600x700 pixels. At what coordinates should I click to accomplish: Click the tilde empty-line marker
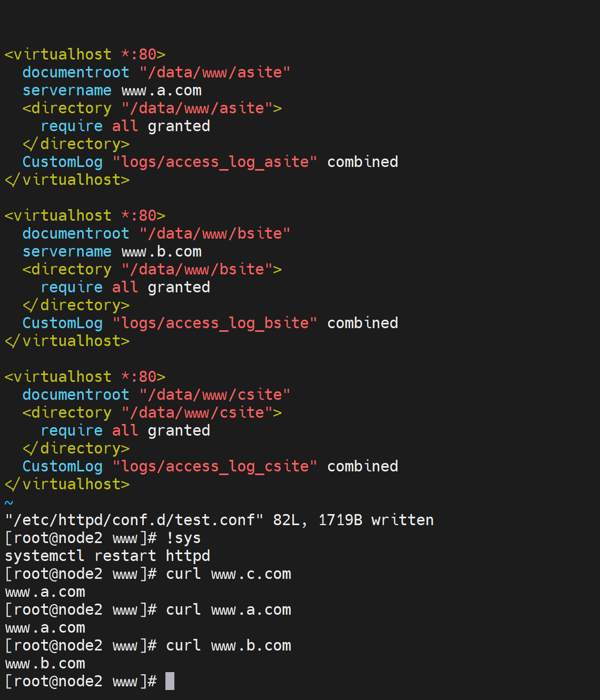tap(8, 502)
